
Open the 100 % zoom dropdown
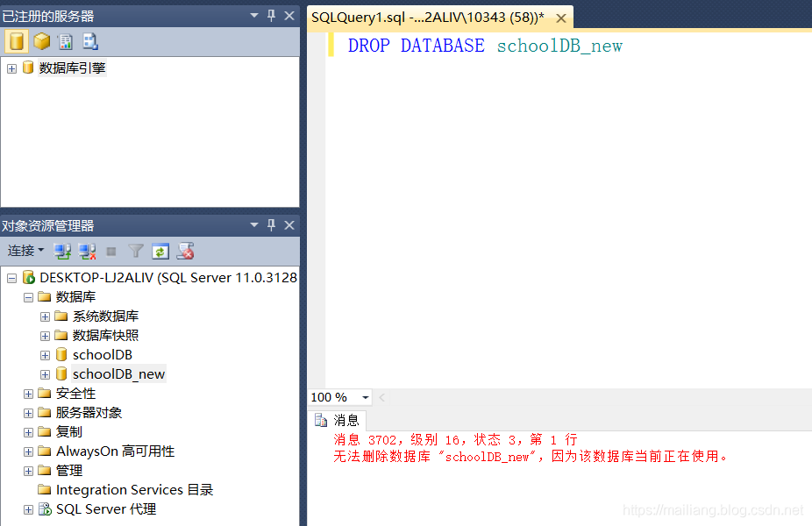366,397
